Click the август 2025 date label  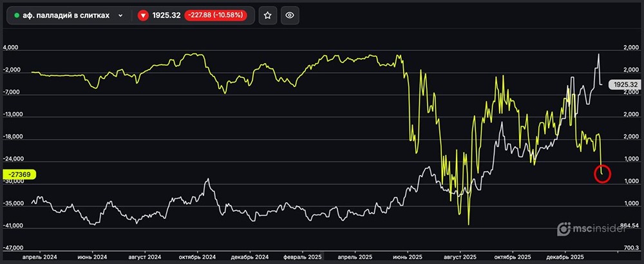point(460,257)
